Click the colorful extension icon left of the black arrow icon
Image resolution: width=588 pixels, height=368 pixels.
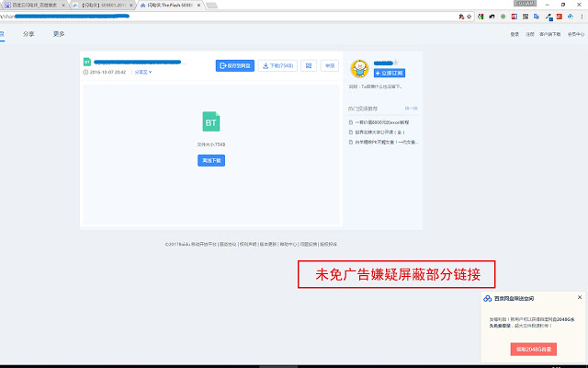pos(481,17)
